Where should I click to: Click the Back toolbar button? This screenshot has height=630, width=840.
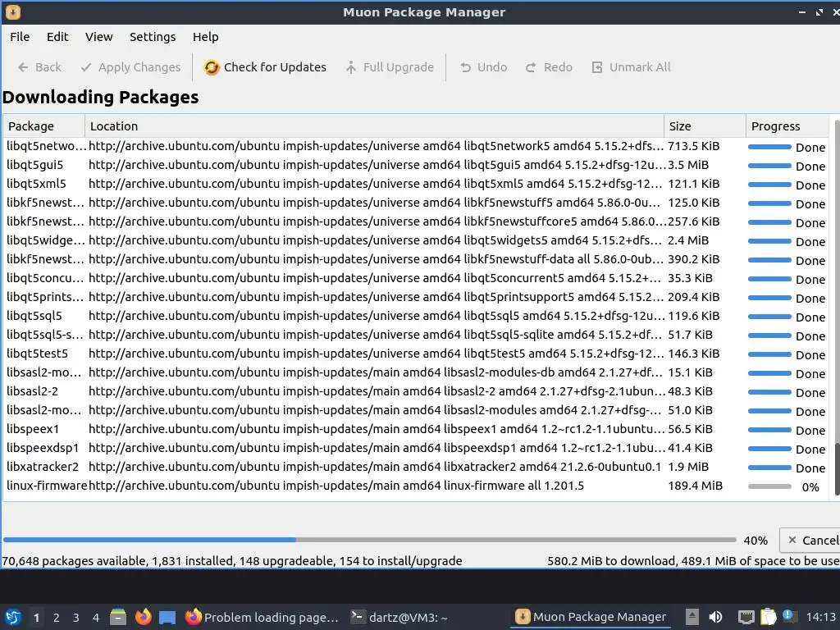[39, 67]
